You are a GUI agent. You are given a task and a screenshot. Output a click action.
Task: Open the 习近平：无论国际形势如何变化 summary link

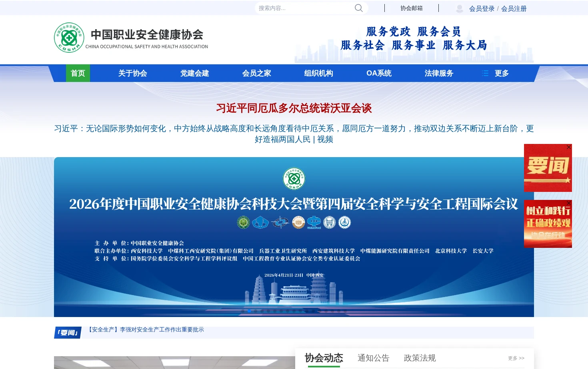coord(294,134)
